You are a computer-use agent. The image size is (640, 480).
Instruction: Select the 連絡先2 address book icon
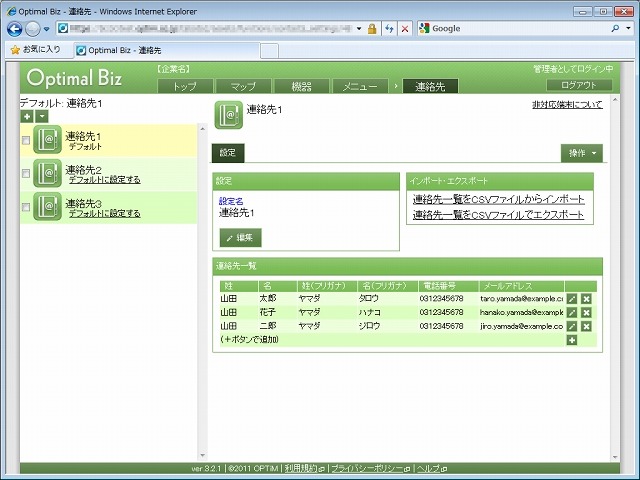point(47,173)
